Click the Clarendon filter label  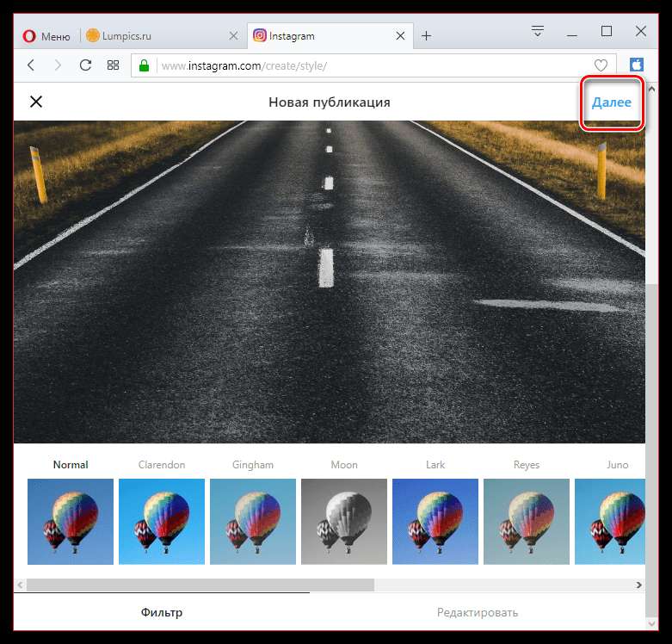(x=162, y=465)
